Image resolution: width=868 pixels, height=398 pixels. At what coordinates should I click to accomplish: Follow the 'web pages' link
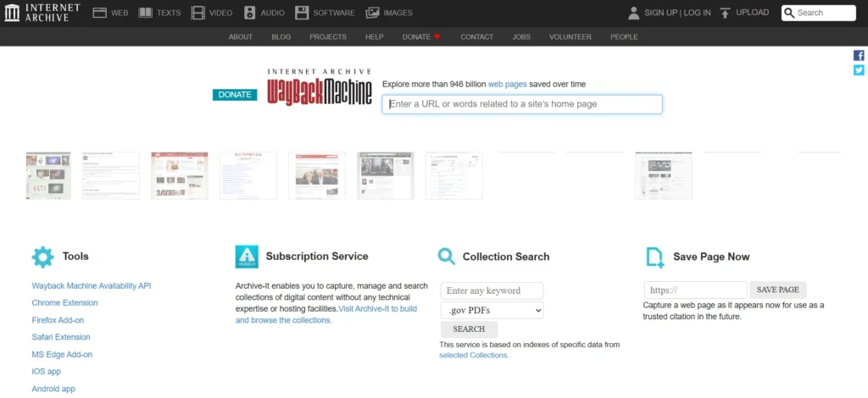(507, 85)
